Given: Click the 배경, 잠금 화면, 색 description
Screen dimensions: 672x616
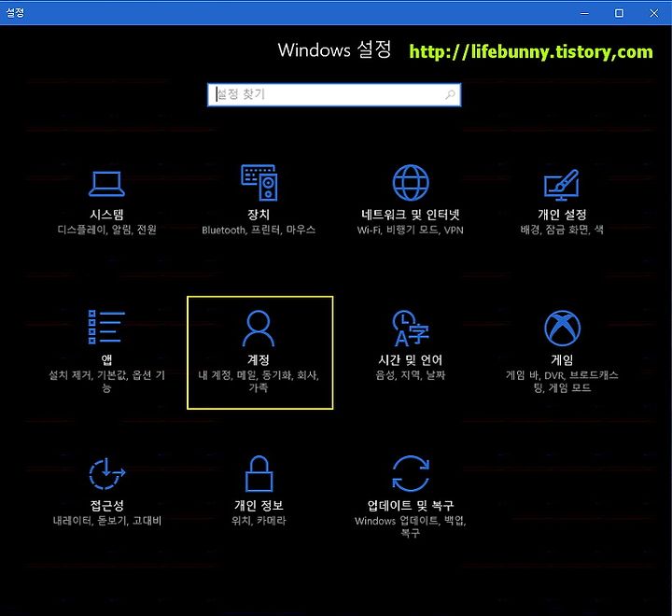Looking at the screenshot, I should click(x=562, y=230).
